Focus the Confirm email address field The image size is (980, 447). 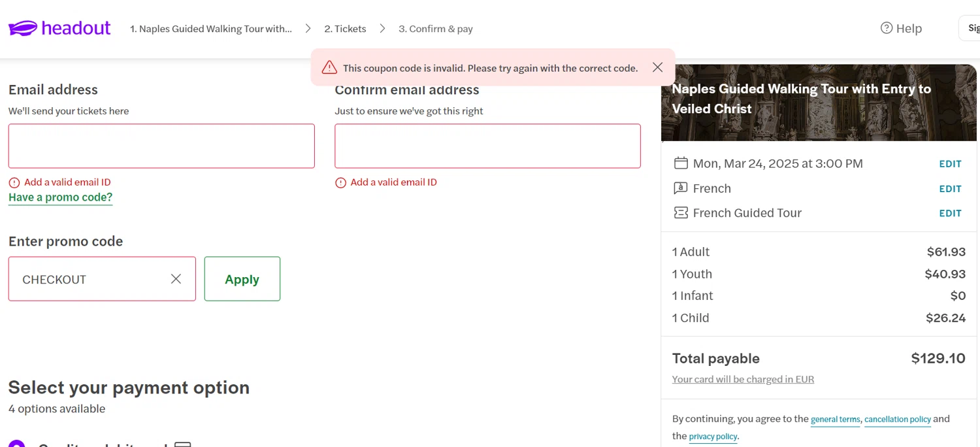click(487, 146)
